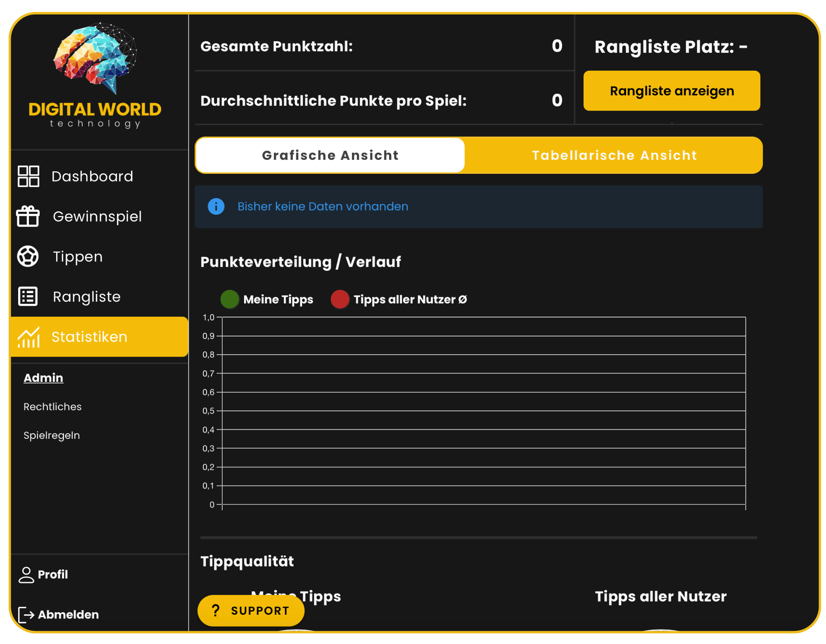Click the question mark on the Support button
Viewport: 826px width, 644px height.
click(216, 610)
